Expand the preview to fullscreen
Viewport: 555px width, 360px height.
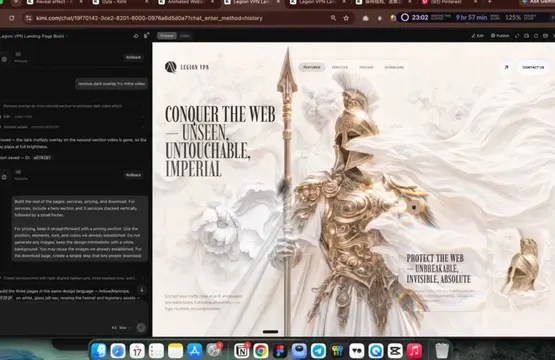[517, 36]
